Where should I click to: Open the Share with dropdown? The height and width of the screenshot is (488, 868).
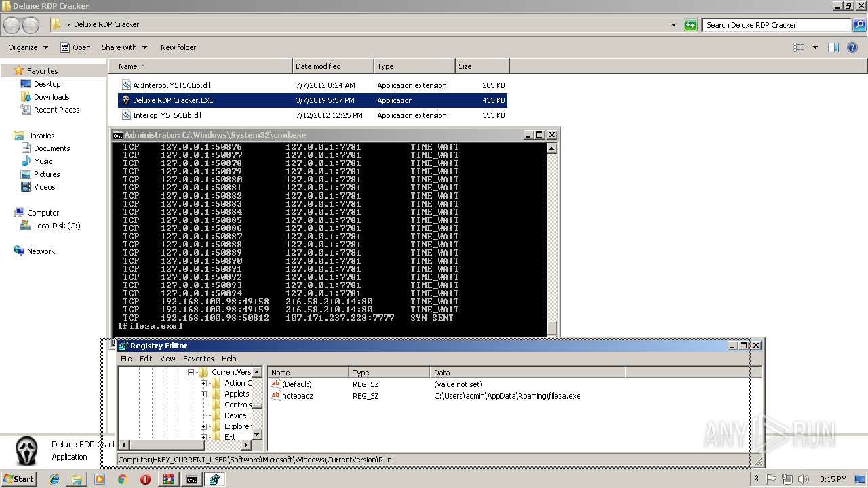point(124,47)
